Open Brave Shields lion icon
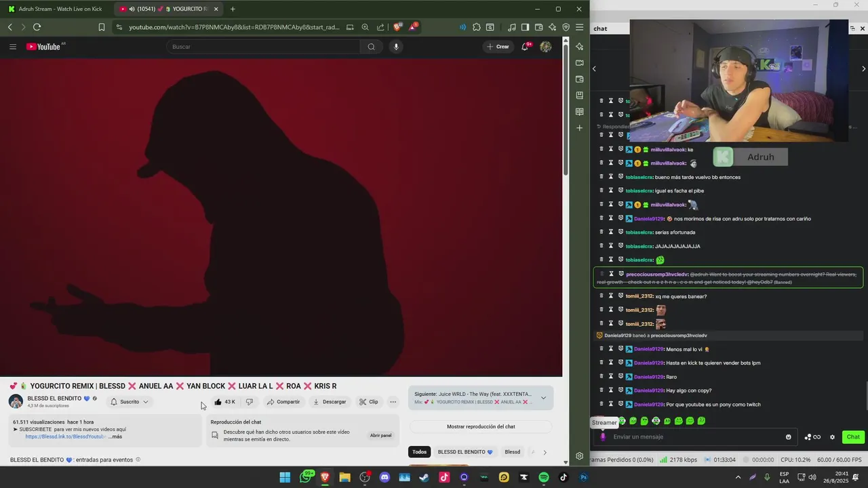 398,27
